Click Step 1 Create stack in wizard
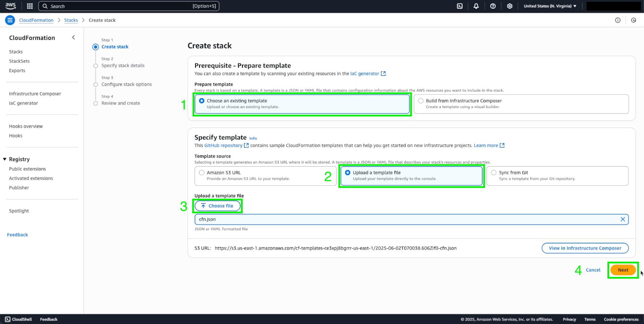The width and height of the screenshot is (644, 324). (x=115, y=47)
